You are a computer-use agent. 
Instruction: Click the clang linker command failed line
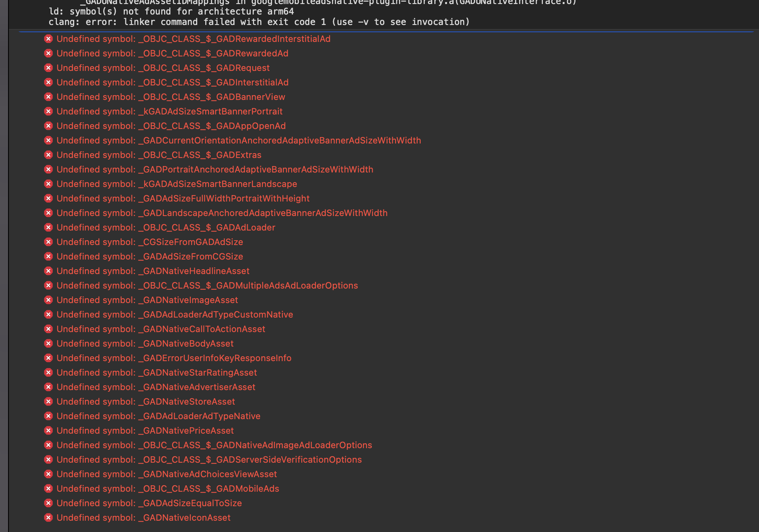[x=259, y=22]
